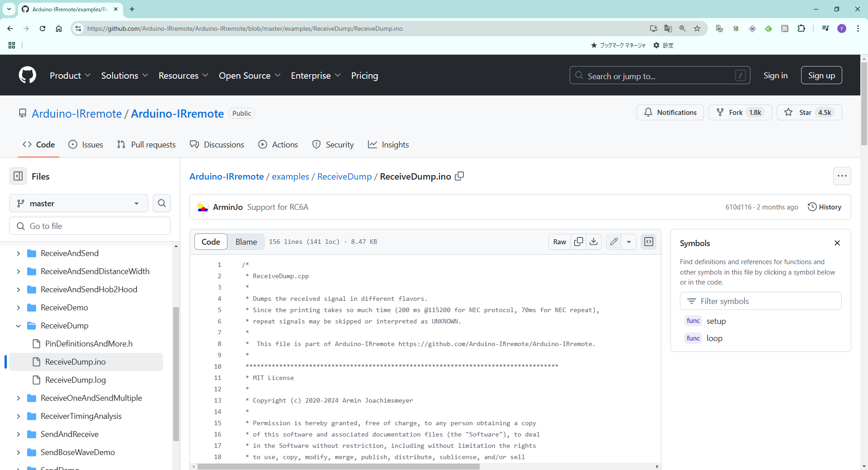Viewport: 868px width, 470px height.
Task: Close the Symbols panel
Action: (x=837, y=243)
